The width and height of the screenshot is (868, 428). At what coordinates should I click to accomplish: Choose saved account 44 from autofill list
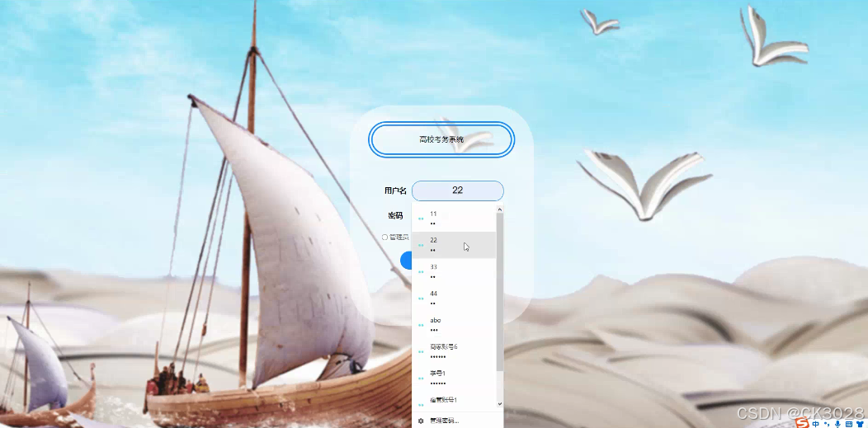[454, 298]
